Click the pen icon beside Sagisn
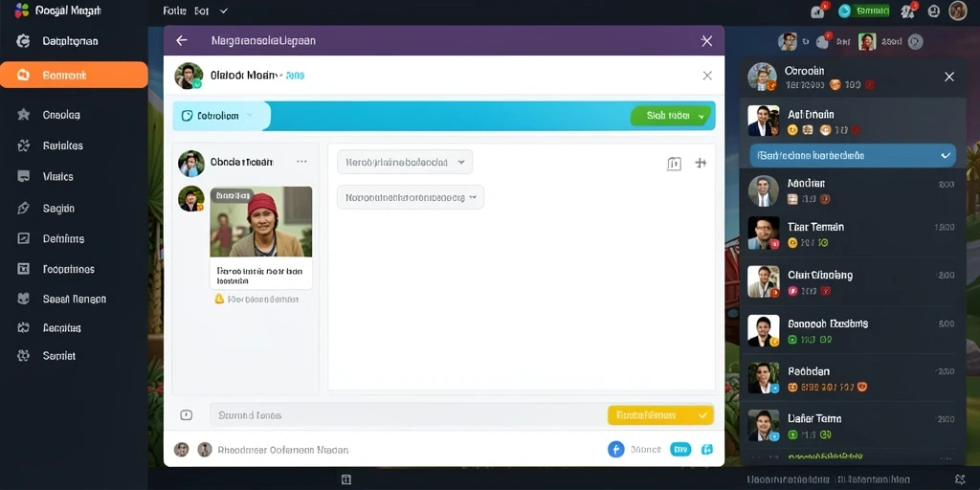Viewport: 980px width, 490px height. (23, 208)
